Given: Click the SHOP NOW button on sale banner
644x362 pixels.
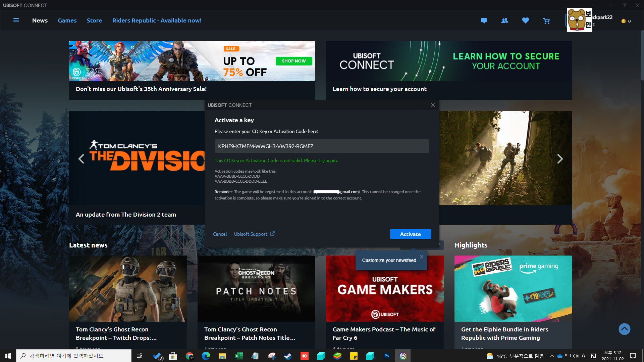Looking at the screenshot, I should tap(294, 61).
